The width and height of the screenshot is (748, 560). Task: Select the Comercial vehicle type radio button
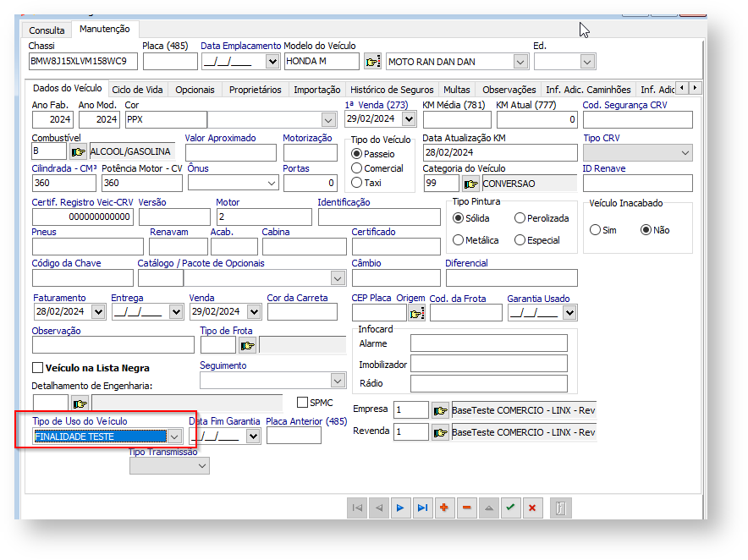pyautogui.click(x=356, y=168)
